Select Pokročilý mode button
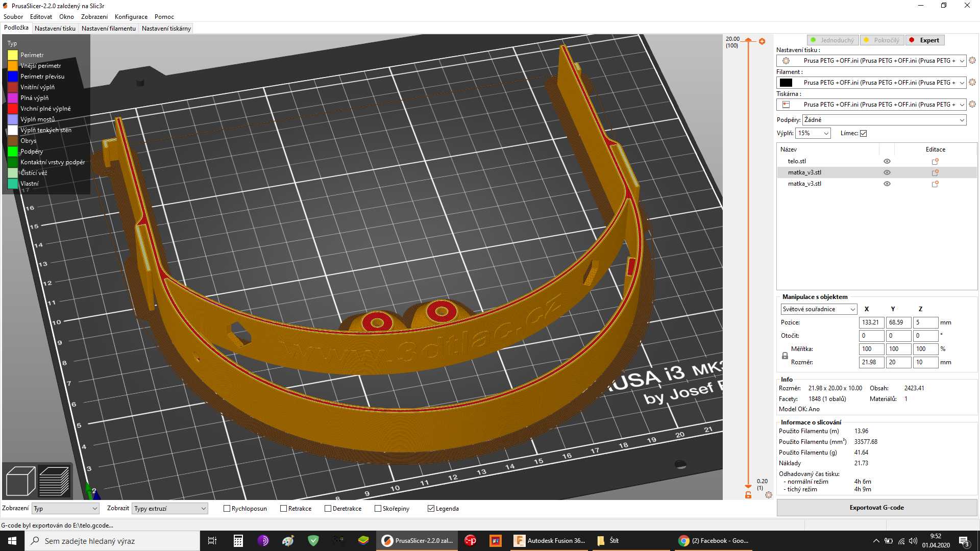This screenshot has height=551, width=980. pyautogui.click(x=882, y=40)
